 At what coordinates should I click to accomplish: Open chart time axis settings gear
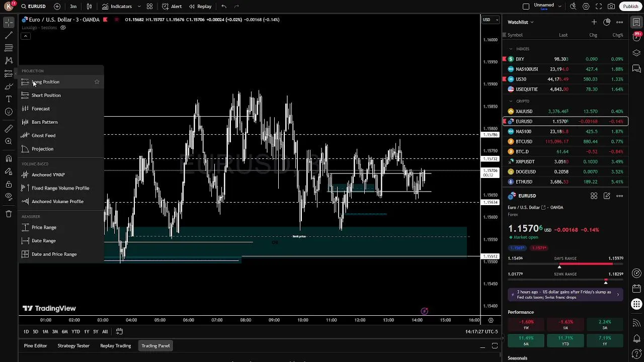491,320
